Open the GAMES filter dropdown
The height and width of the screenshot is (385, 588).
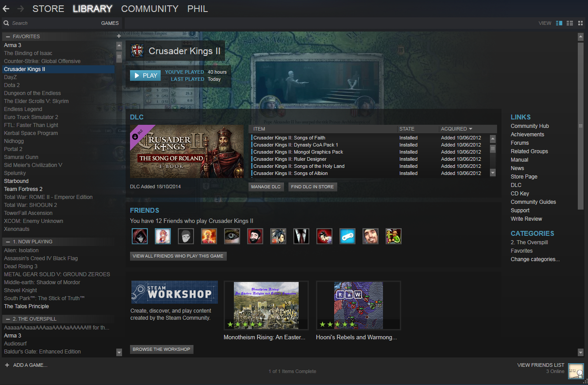coord(110,23)
